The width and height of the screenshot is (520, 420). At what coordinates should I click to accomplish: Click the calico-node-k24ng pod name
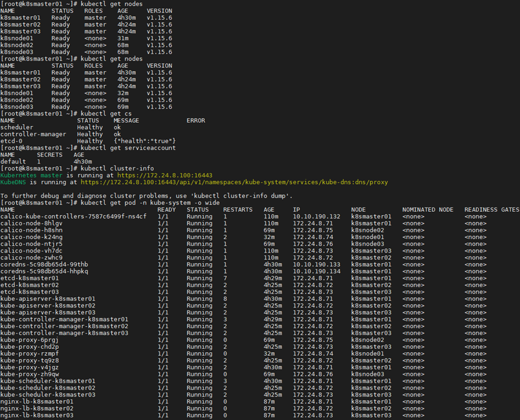(31, 237)
